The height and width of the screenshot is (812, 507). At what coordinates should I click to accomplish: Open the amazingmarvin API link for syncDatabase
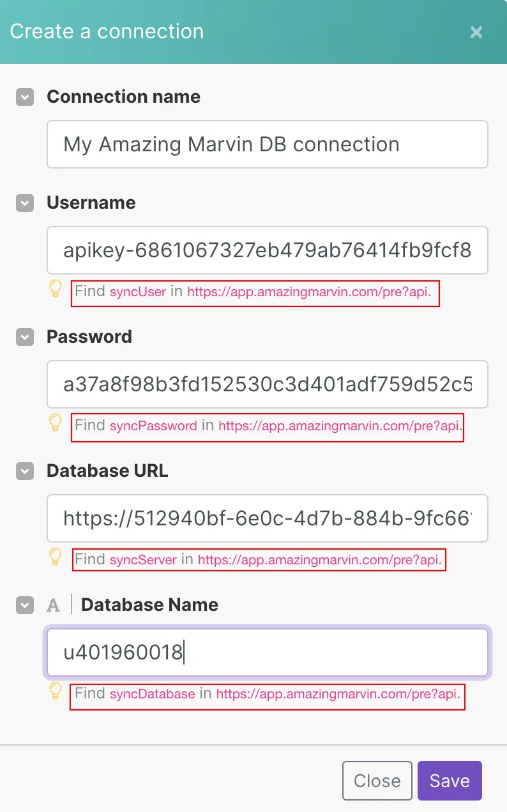pyautogui.click(x=337, y=694)
